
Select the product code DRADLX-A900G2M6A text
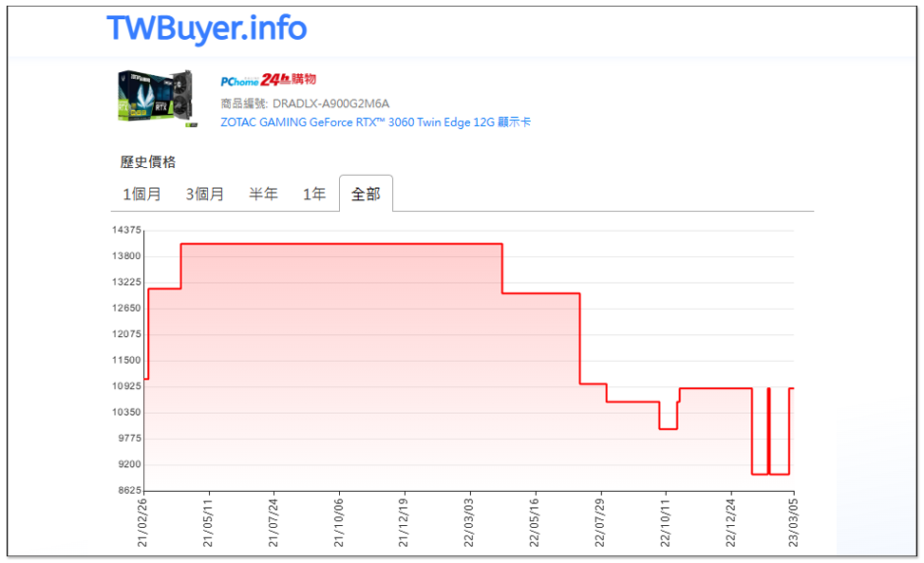coord(330,103)
